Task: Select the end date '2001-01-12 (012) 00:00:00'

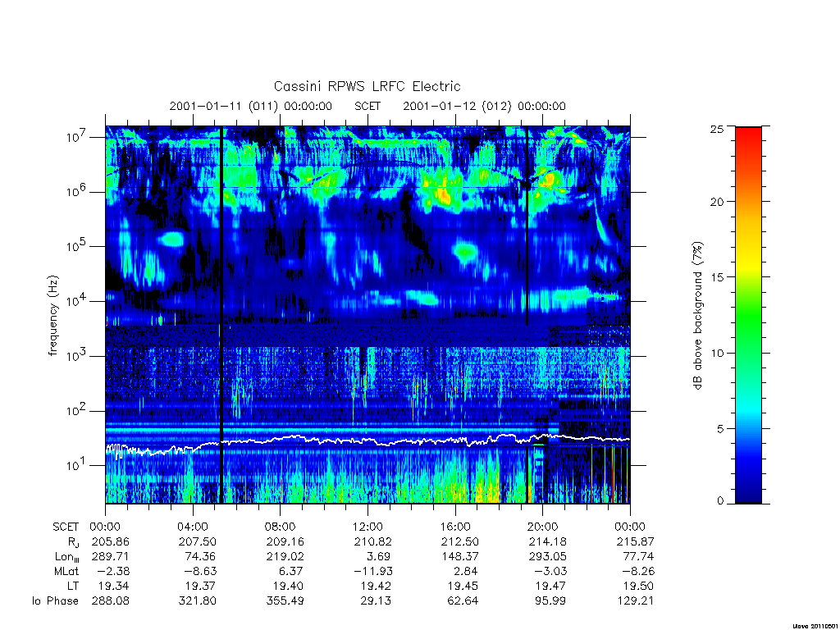Action: click(x=484, y=106)
